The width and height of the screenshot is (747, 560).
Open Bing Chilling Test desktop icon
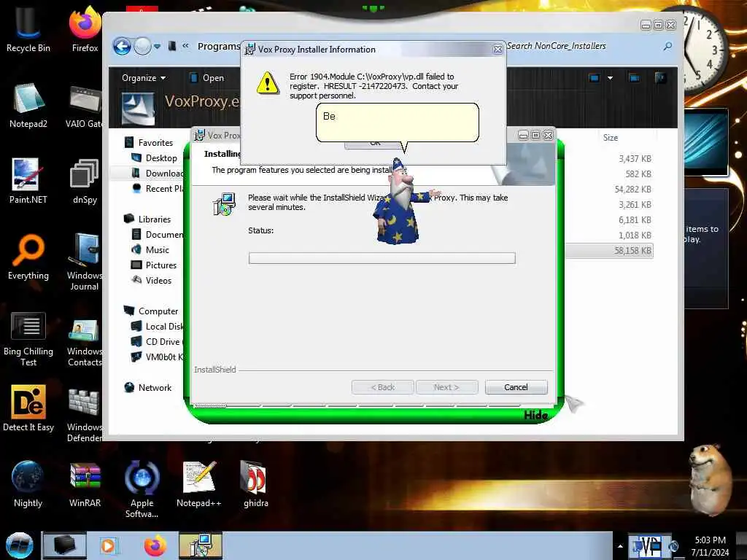[x=28, y=339]
